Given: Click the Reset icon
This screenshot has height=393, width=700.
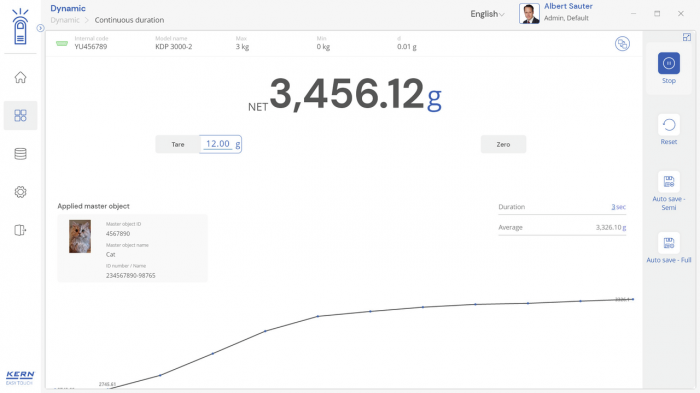Looking at the screenshot, I should click(668, 125).
